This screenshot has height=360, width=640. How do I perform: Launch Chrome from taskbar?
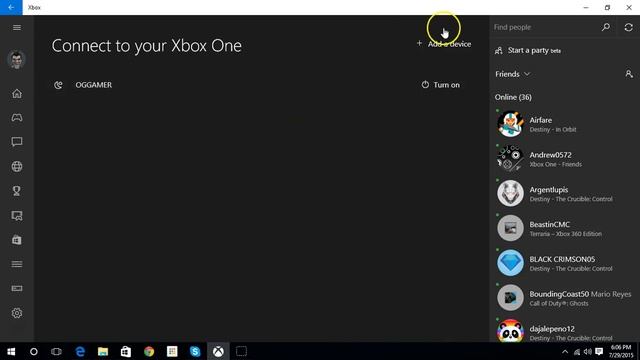point(149,351)
